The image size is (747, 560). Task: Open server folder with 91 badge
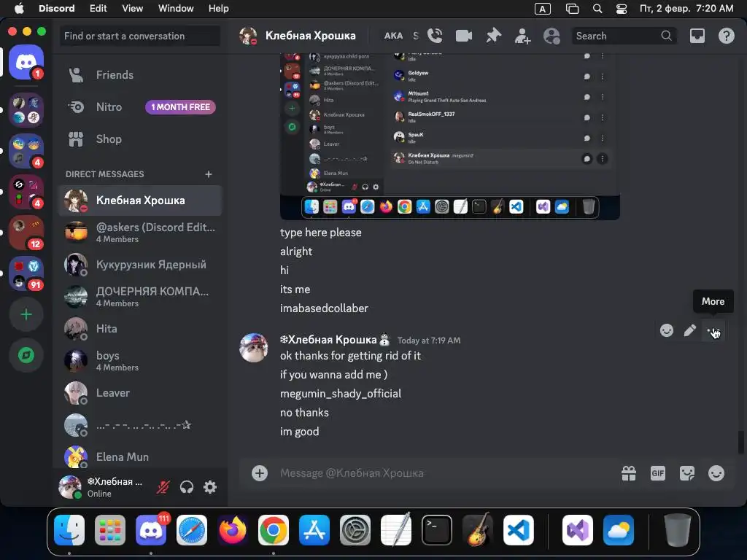tap(26, 273)
